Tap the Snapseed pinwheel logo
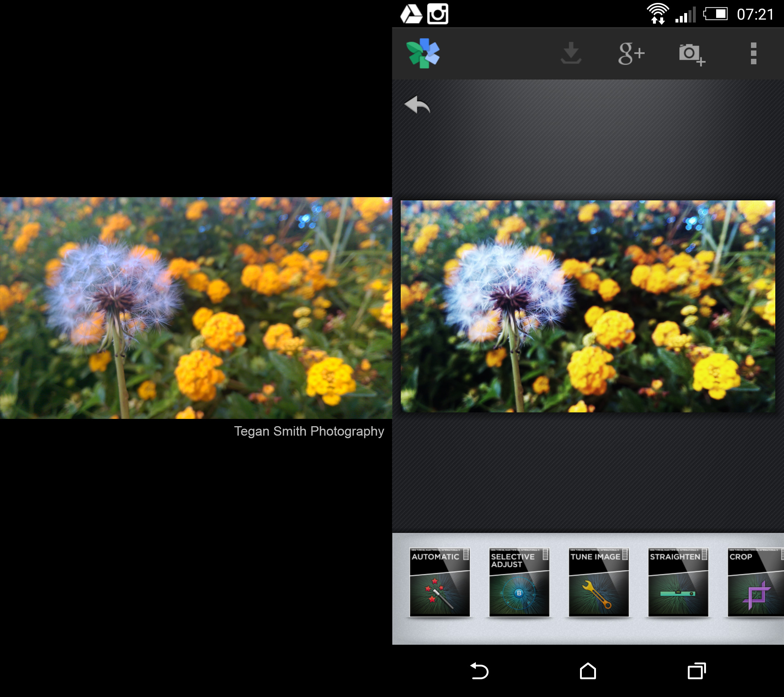784x697 pixels. [x=423, y=53]
